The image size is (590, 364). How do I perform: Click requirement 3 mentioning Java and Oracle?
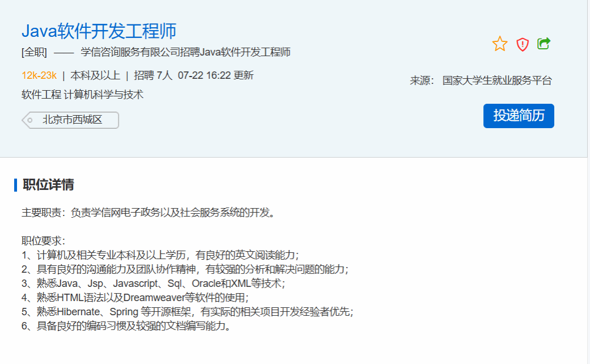[153, 283]
